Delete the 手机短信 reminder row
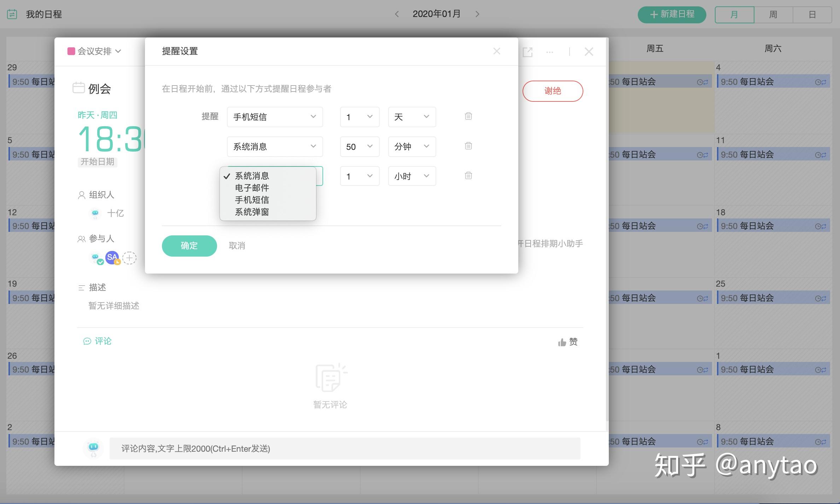Viewport: 840px width, 504px height. (x=468, y=116)
